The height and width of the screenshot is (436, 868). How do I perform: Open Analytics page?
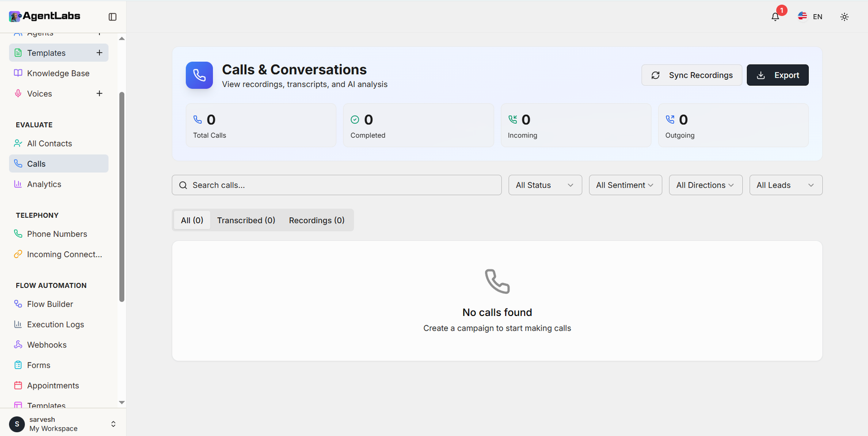coord(59,184)
